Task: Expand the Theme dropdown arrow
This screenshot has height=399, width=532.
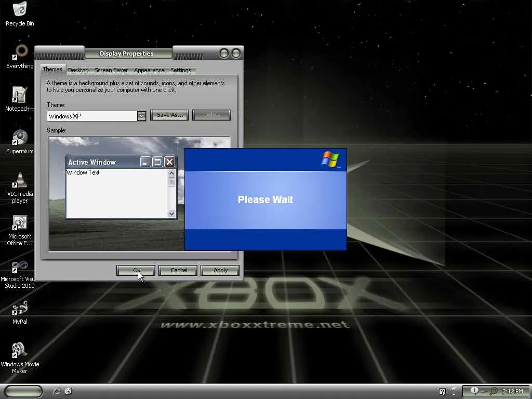Action: (x=141, y=116)
